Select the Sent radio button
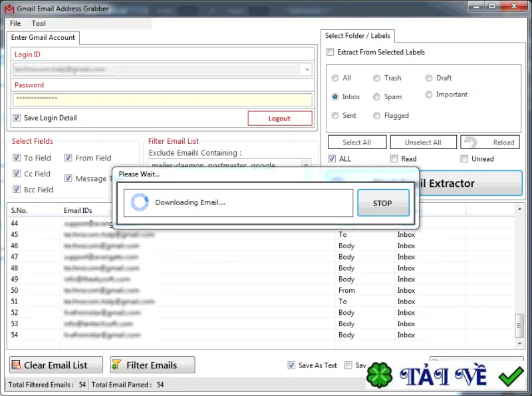The image size is (532, 396). point(335,115)
